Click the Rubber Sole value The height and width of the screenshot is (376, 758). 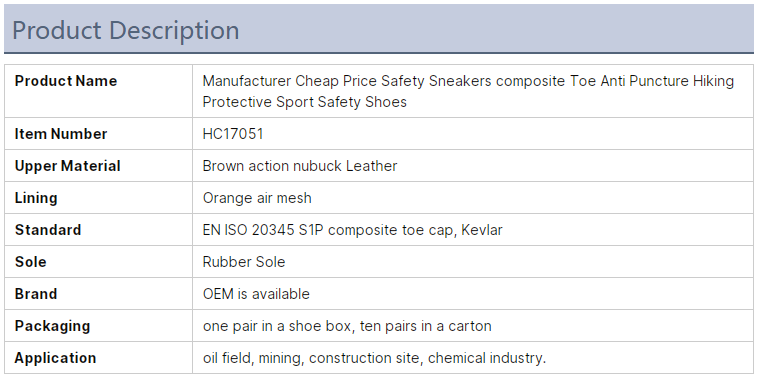(244, 262)
